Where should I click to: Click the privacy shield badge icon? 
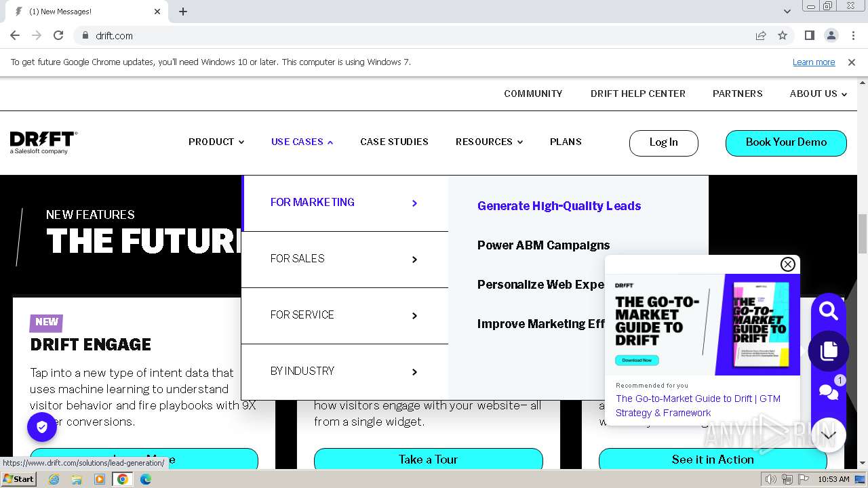42,427
